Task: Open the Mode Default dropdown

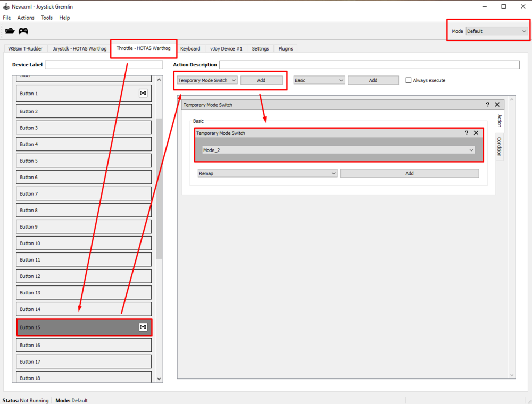Action: pyautogui.click(x=497, y=31)
